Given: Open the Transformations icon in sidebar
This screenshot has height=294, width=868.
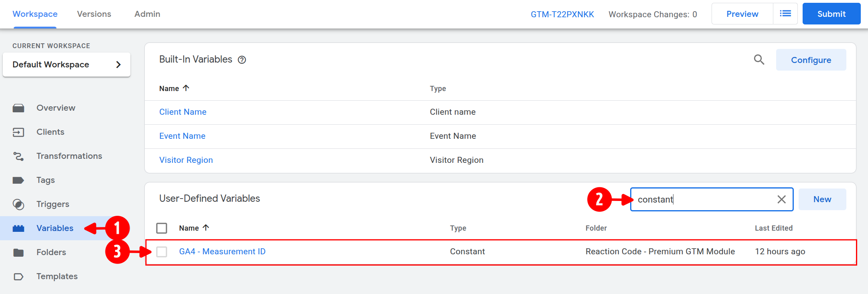Looking at the screenshot, I should (x=18, y=156).
